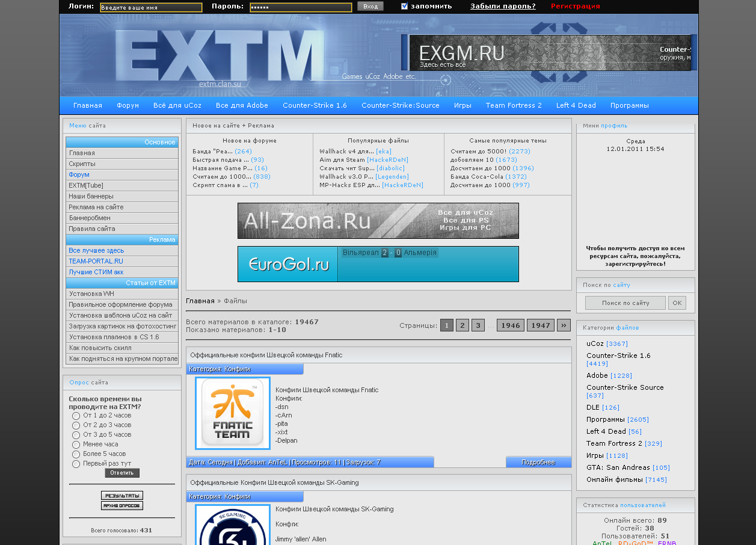Toggle the 'запомнить' remember-me checkbox
The width and height of the screenshot is (756, 545).
tap(405, 6)
